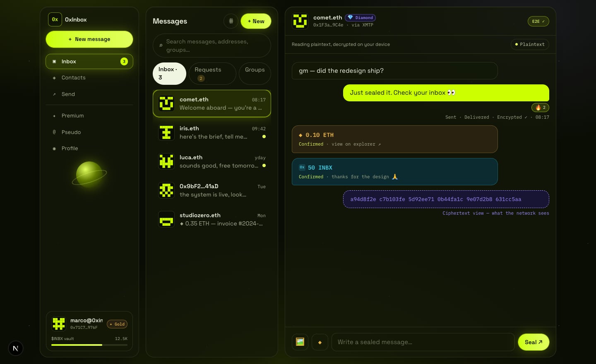Click the $INBX vault progress bar

89,345
